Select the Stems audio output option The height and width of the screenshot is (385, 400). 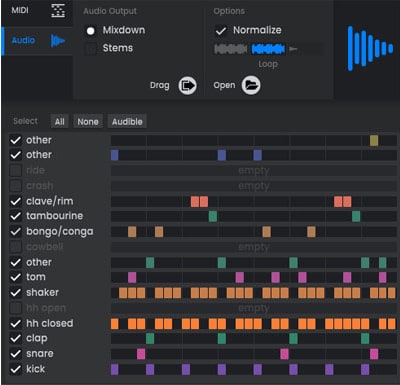(x=90, y=49)
